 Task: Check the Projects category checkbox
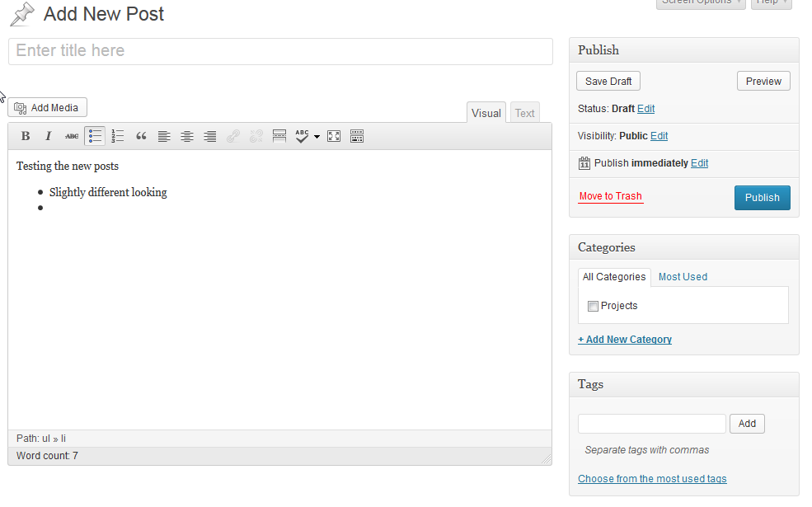[593, 306]
